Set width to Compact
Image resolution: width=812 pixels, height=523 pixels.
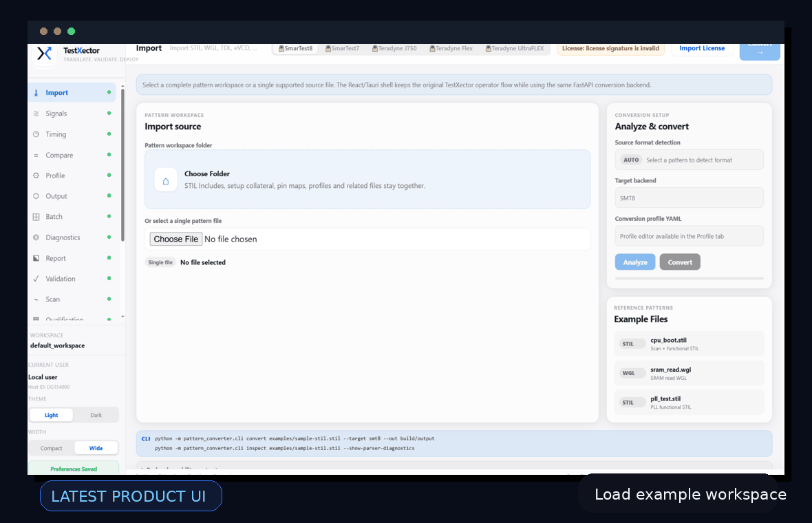[52, 449]
